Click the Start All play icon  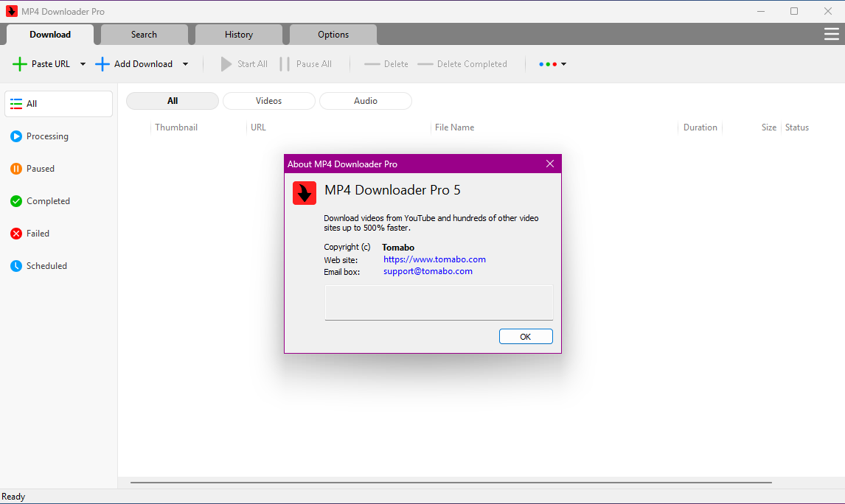pyautogui.click(x=226, y=64)
